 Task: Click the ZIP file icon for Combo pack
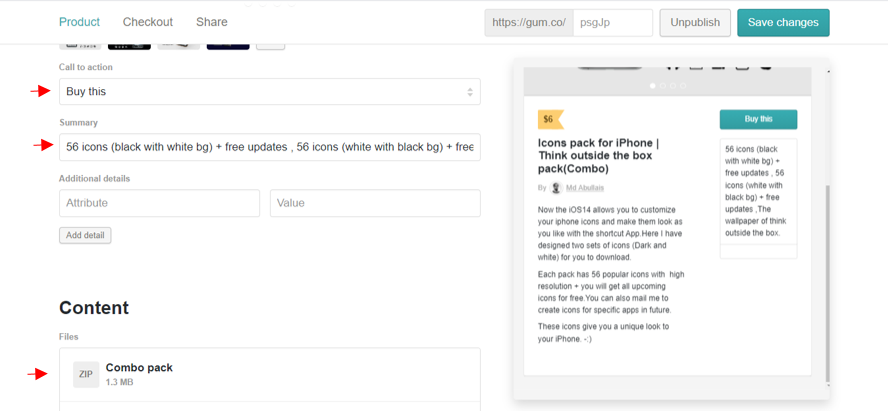86,374
